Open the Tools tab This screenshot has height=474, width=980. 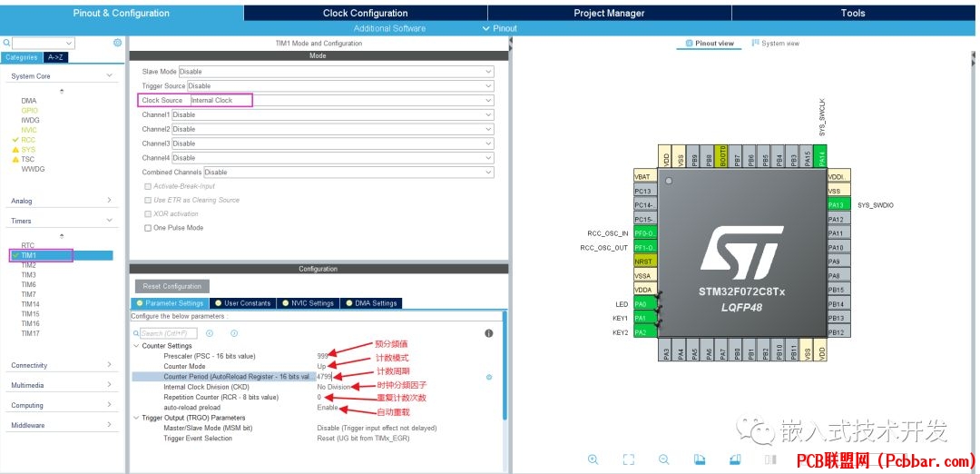click(852, 13)
